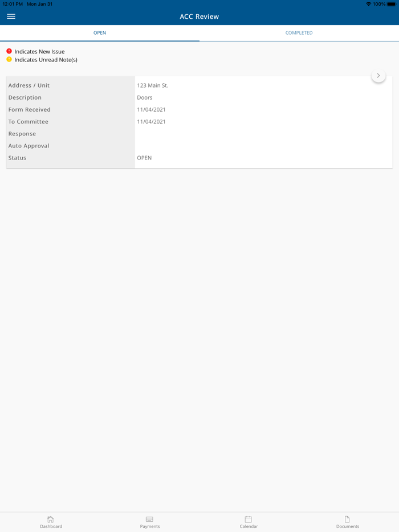Click the Doors description value
Screen dimensions: 399x532
click(145, 97)
